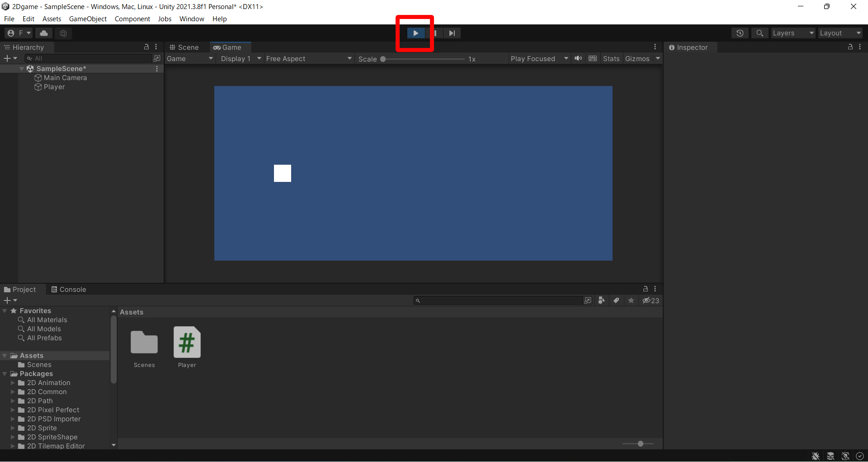Enable maximize on play via Play Focused
Viewport: 868px width, 462px height.
pos(538,58)
